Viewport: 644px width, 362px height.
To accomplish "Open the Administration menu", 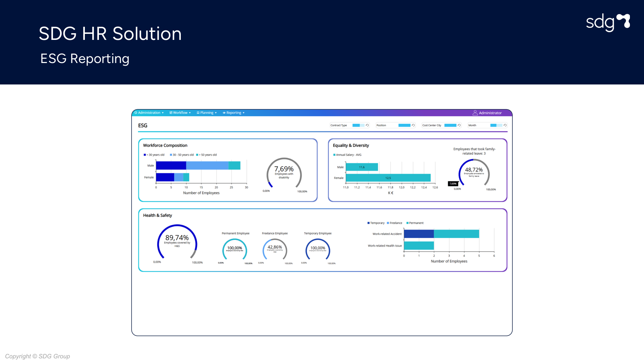I will (x=149, y=113).
